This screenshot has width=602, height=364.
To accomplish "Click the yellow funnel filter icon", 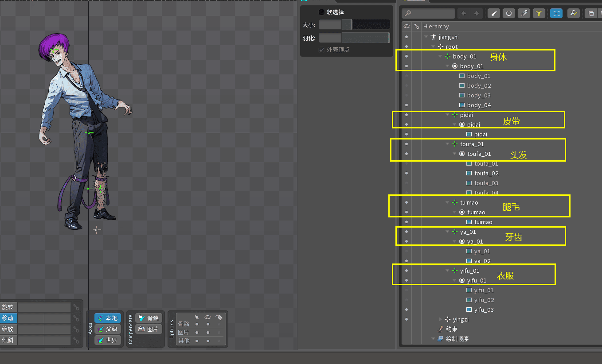I will click(x=539, y=13).
